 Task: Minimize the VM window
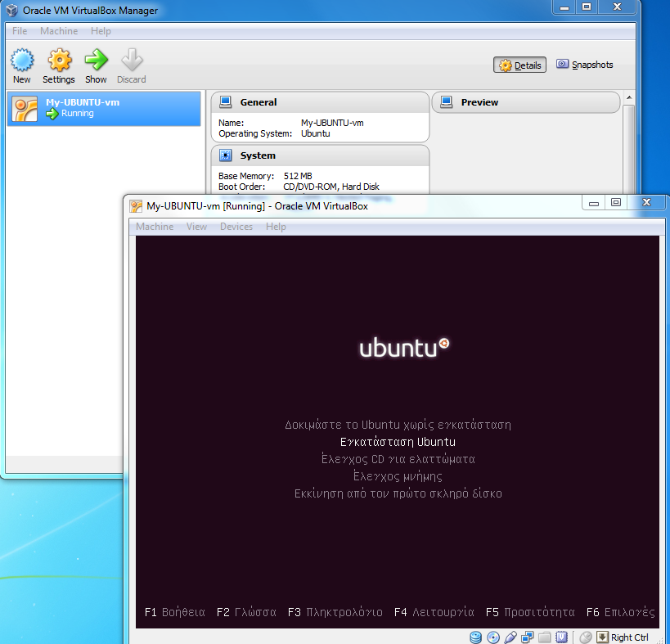pos(594,203)
